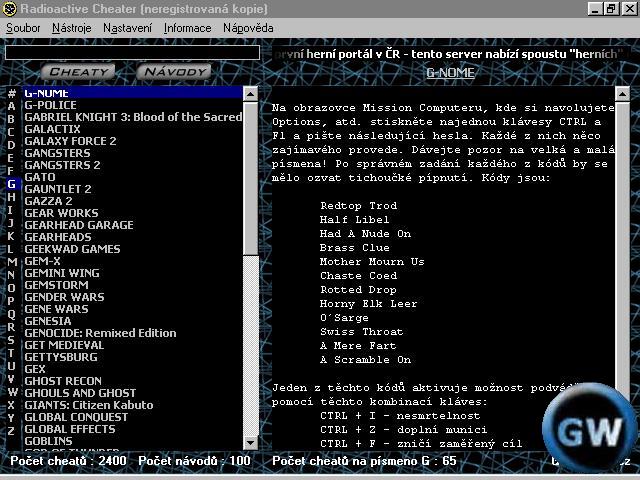The width and height of the screenshot is (640, 480).
Task: Open the Nástroje menu
Action: click(x=71, y=28)
